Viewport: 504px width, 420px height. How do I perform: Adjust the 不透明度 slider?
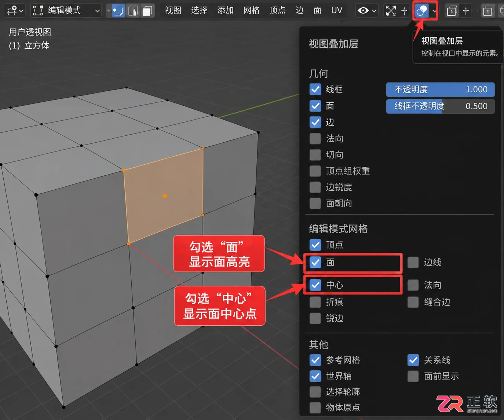[x=440, y=90]
